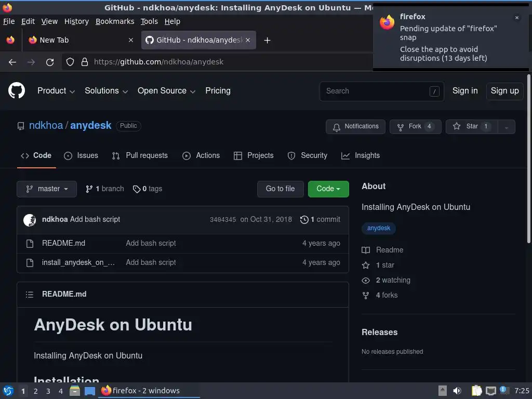
Task: Click the anydesk topic tag
Action: click(379, 228)
